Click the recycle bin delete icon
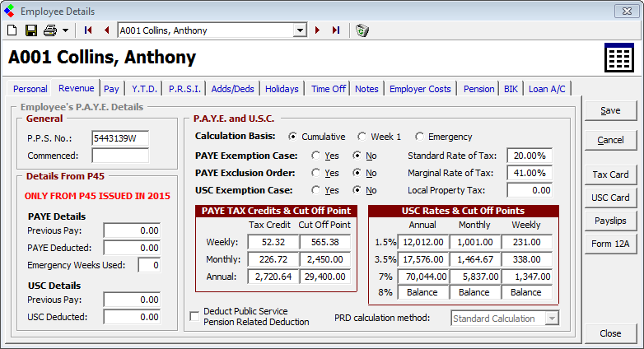The width and height of the screenshot is (644, 349). pos(362,30)
